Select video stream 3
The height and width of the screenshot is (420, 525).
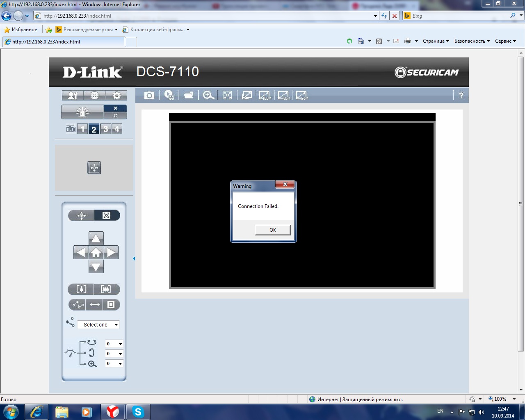[106, 129]
